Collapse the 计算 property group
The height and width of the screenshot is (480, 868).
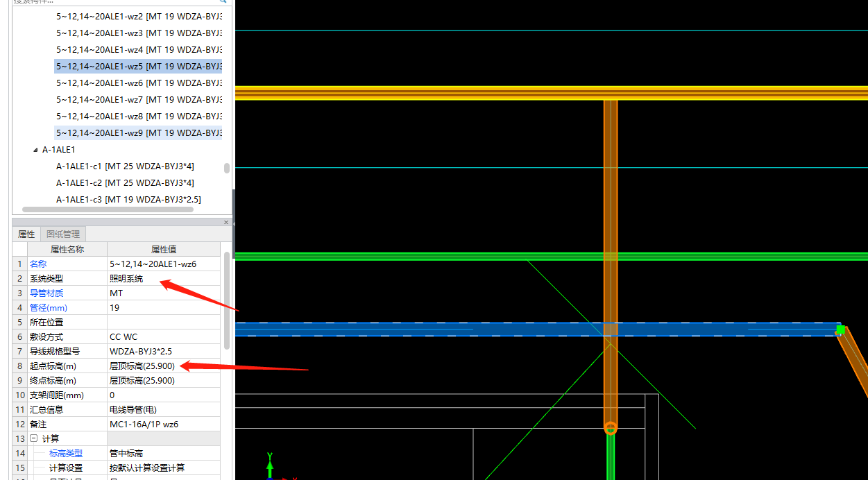click(x=33, y=438)
